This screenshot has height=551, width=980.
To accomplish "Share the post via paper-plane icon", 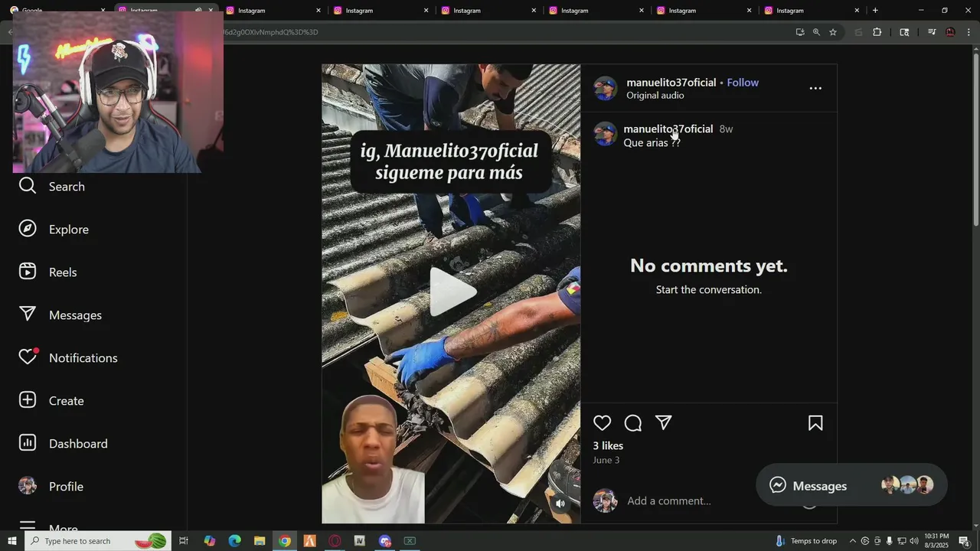I will click(664, 423).
